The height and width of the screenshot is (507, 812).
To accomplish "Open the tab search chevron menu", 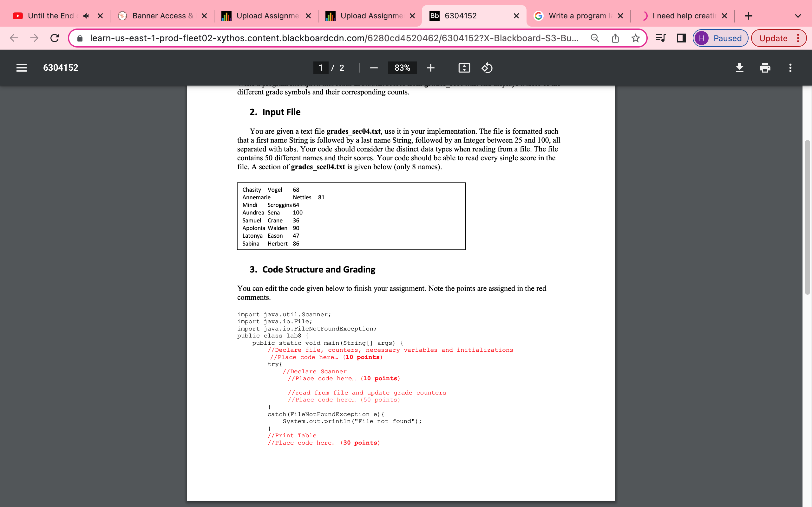I will (x=798, y=16).
